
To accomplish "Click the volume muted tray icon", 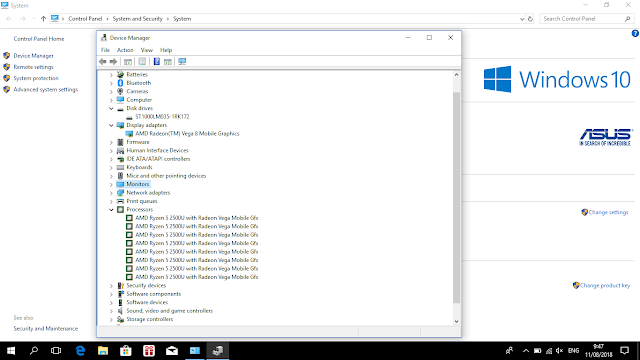I will pyautogui.click(x=560, y=351).
